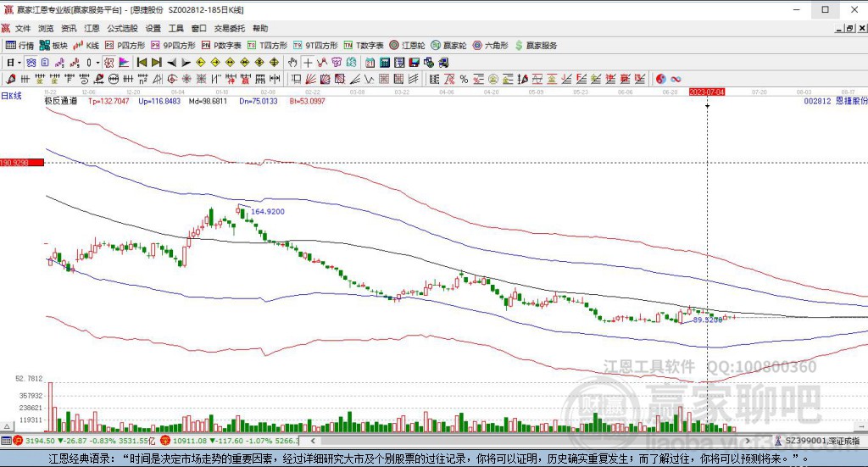Expand the dropdown arrow beside the 0 icon
The image size is (868, 467).
(97, 63)
